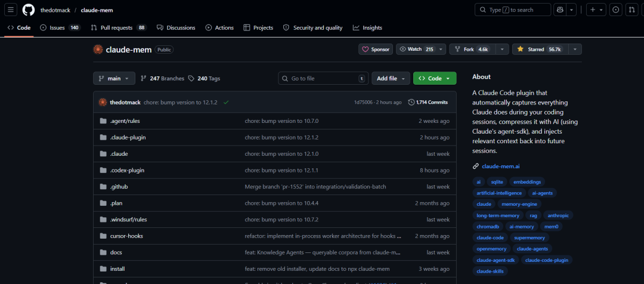Image resolution: width=644 pixels, height=284 pixels.
Task: Open the 'Merge branch pr-1552' commit message
Action: click(315, 187)
